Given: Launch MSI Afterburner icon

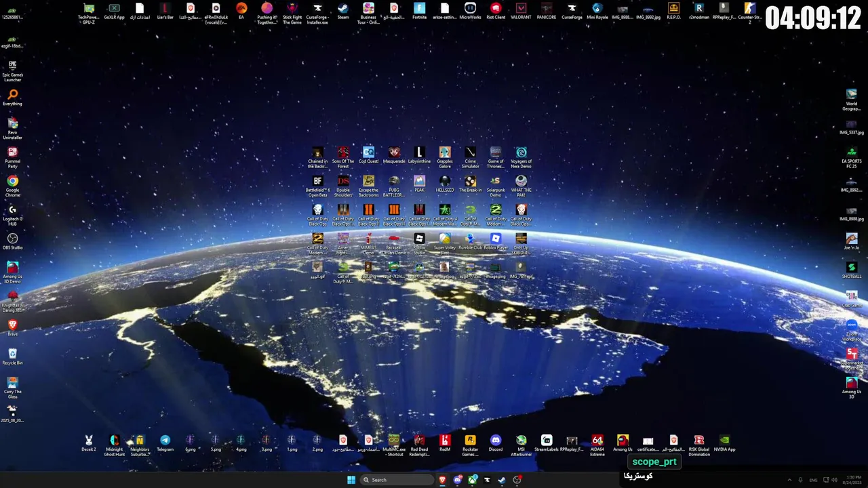Looking at the screenshot, I should [521, 445].
